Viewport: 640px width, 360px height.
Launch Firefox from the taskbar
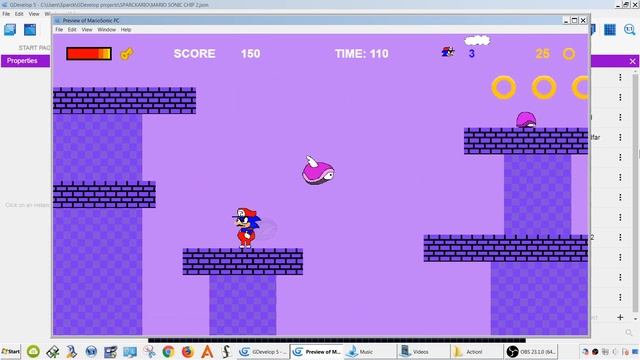[188, 351]
